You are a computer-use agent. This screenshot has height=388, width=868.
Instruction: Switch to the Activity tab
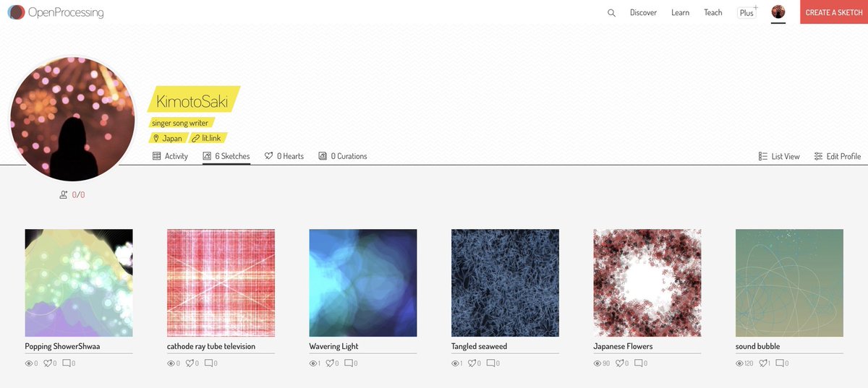171,156
